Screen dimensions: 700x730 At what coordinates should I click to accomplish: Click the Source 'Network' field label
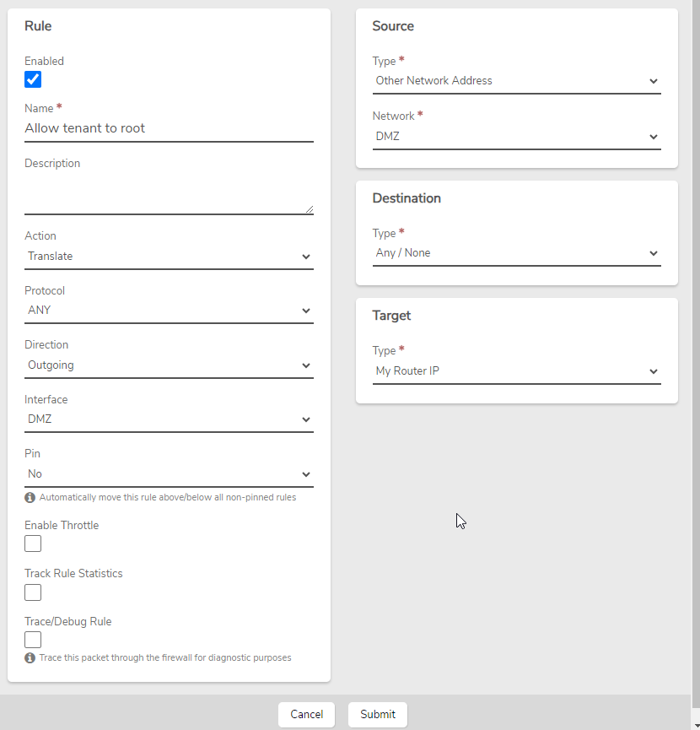tap(394, 116)
